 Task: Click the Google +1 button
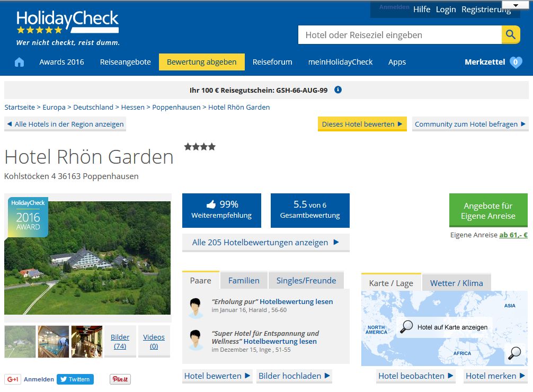[x=13, y=379]
